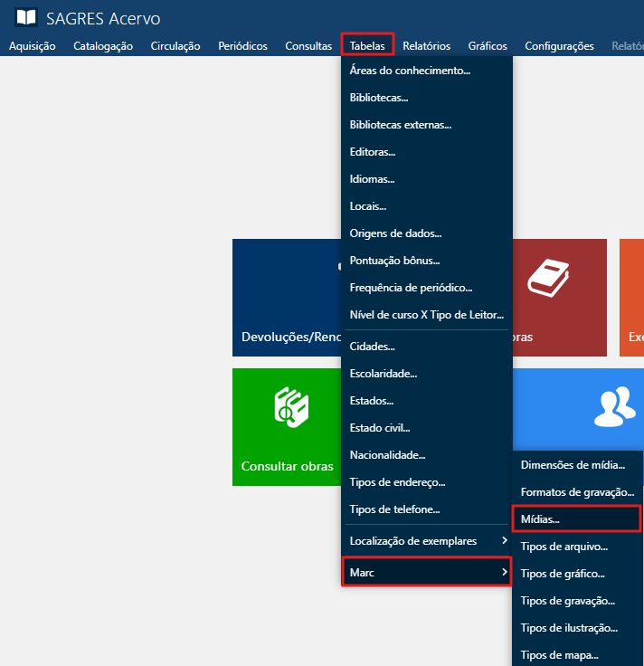Click the book icon on red tile
644x666 pixels.
coord(548,278)
